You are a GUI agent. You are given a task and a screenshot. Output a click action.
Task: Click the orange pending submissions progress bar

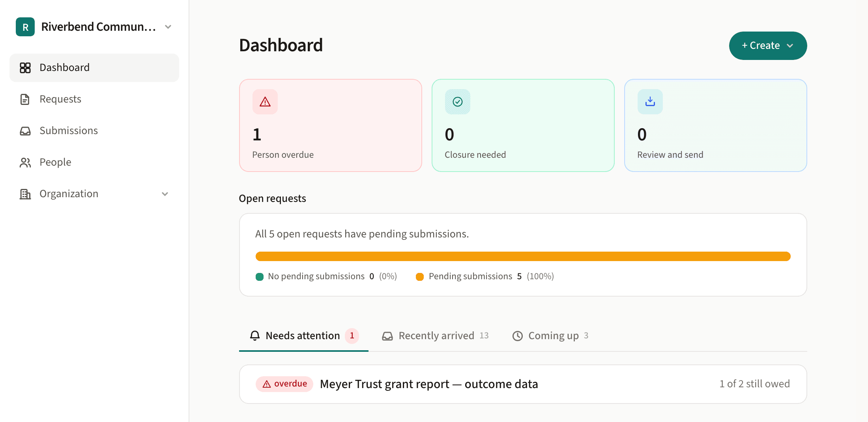(523, 256)
